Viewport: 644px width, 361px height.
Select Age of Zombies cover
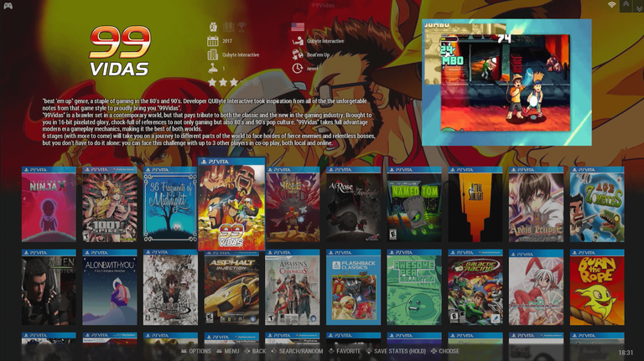[x=597, y=204]
